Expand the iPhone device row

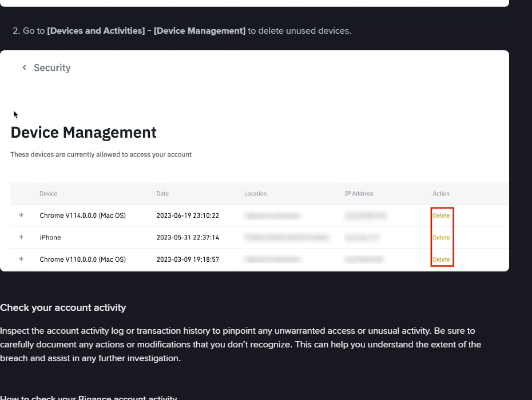point(21,237)
